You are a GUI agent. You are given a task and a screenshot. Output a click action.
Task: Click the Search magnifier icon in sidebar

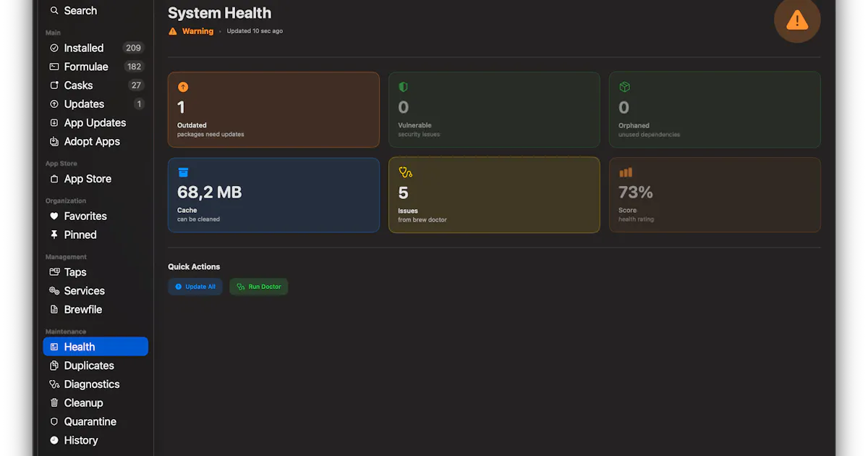(x=54, y=11)
